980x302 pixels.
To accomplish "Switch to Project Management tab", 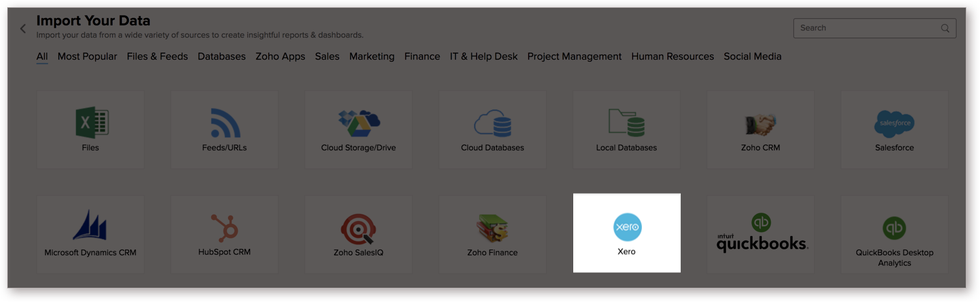I will 575,56.
